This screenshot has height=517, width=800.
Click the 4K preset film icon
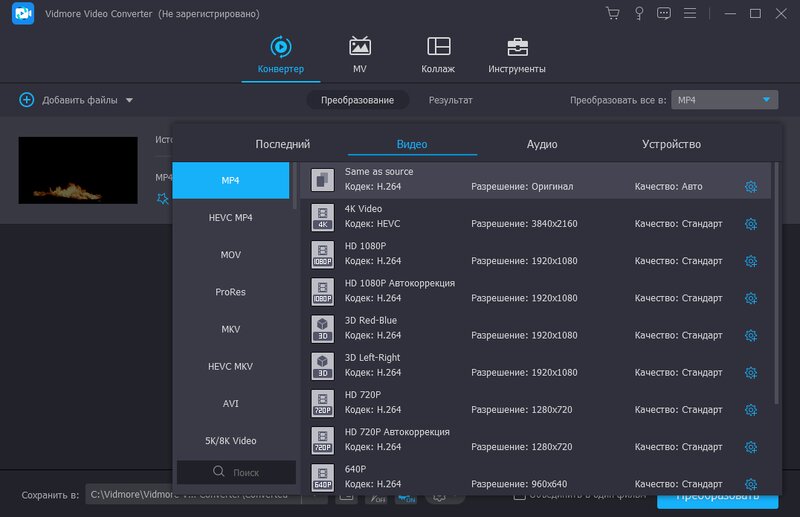pos(322,217)
